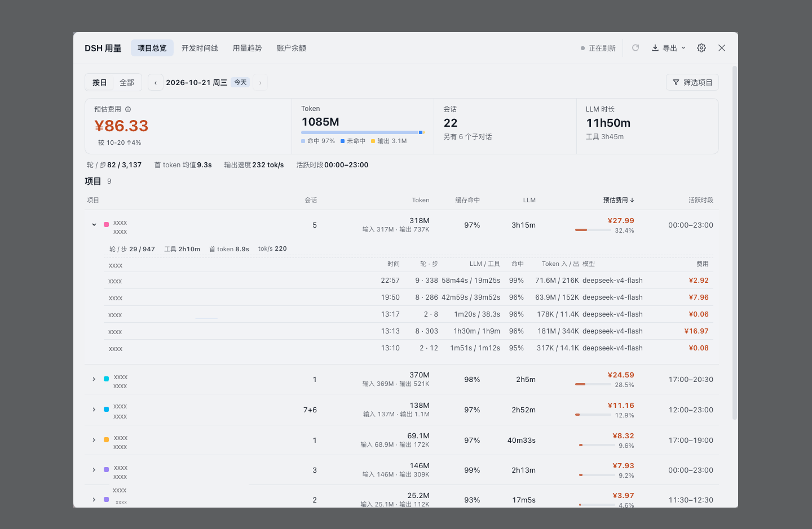
Task: Expand the project row costing ¥3.97
Action: click(94, 500)
